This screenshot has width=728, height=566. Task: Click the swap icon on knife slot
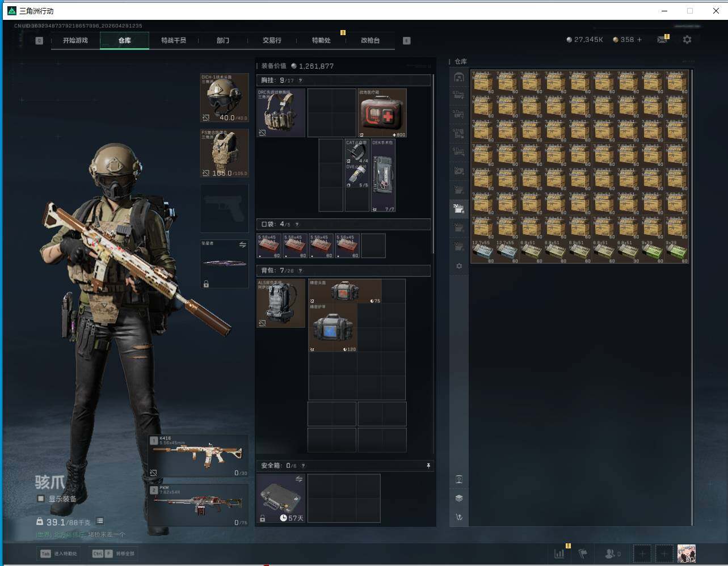click(242, 245)
